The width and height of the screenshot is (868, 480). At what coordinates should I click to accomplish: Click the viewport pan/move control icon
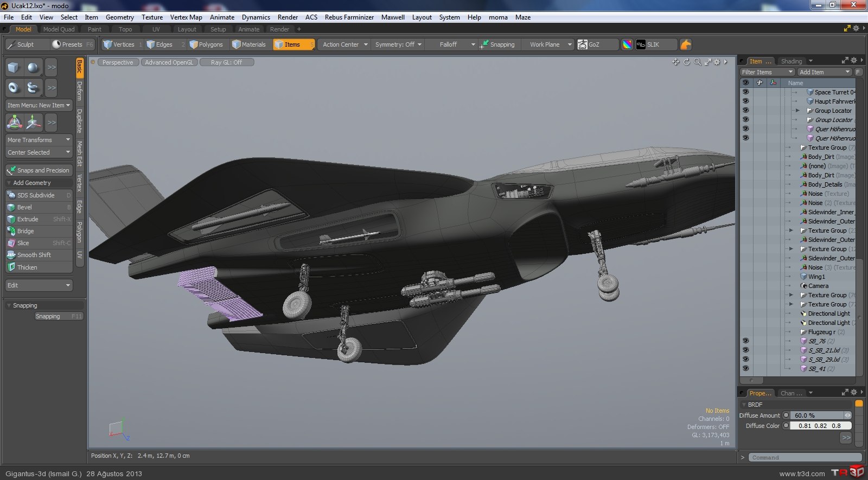(675, 62)
